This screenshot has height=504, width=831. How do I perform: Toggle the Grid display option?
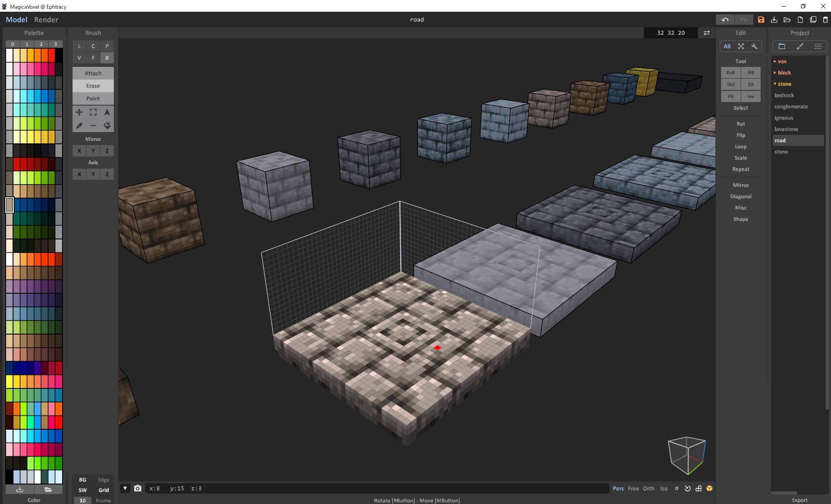[x=103, y=490]
